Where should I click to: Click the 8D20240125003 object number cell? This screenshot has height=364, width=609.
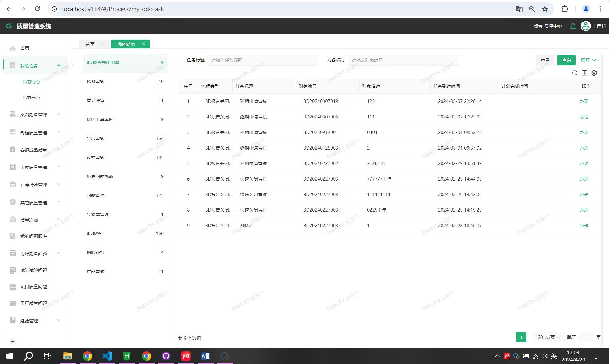pyautogui.click(x=321, y=148)
